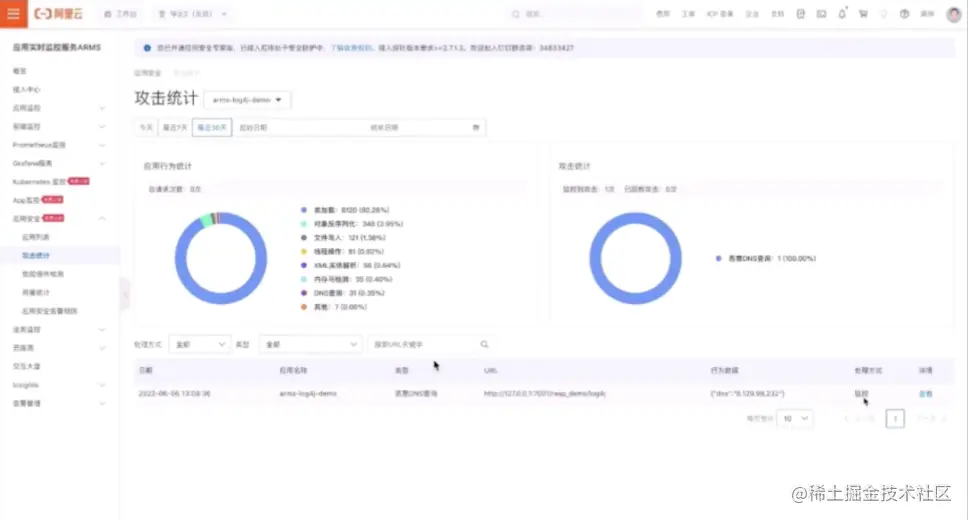
Task: Click the URL keyword search field
Action: coord(423,344)
